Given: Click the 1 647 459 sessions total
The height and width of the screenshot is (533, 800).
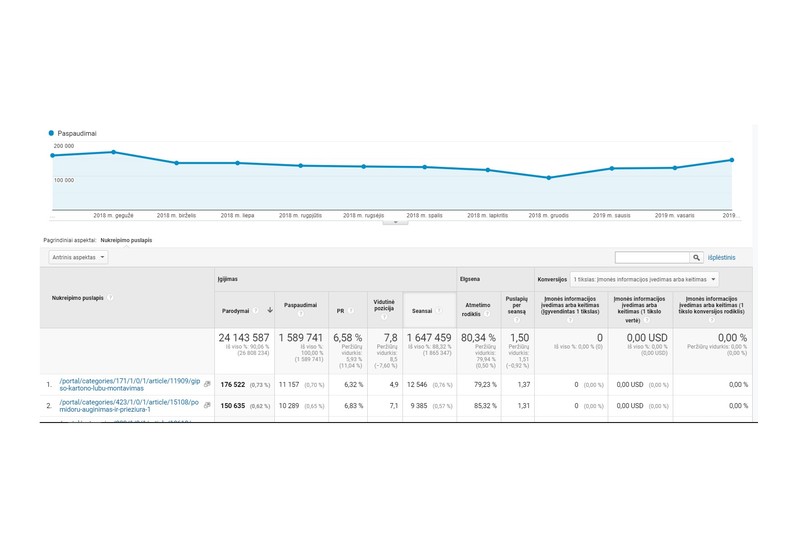Looking at the screenshot, I should click(429, 338).
